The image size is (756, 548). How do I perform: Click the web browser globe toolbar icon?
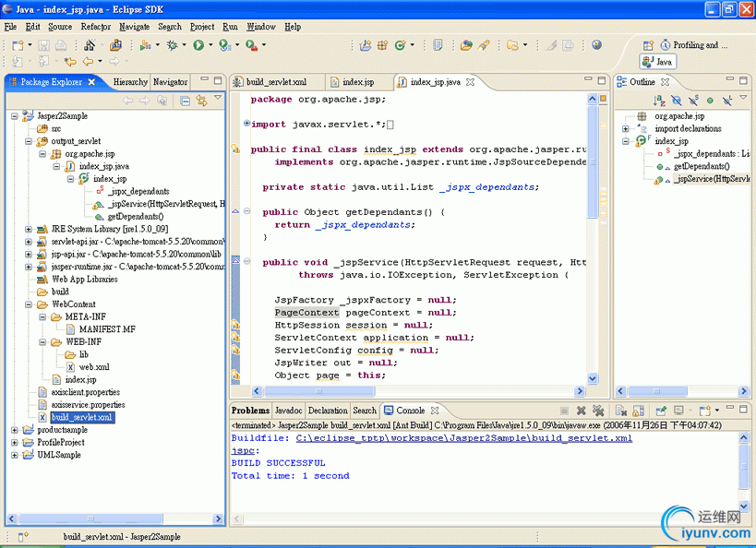[597, 45]
